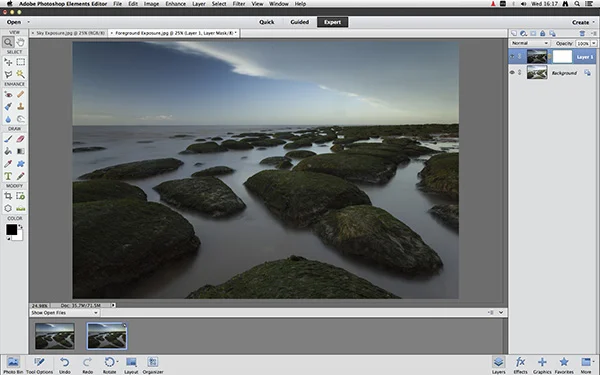This screenshot has height=375, width=600.
Task: Collapse the photo bin chevron
Action: 501,313
